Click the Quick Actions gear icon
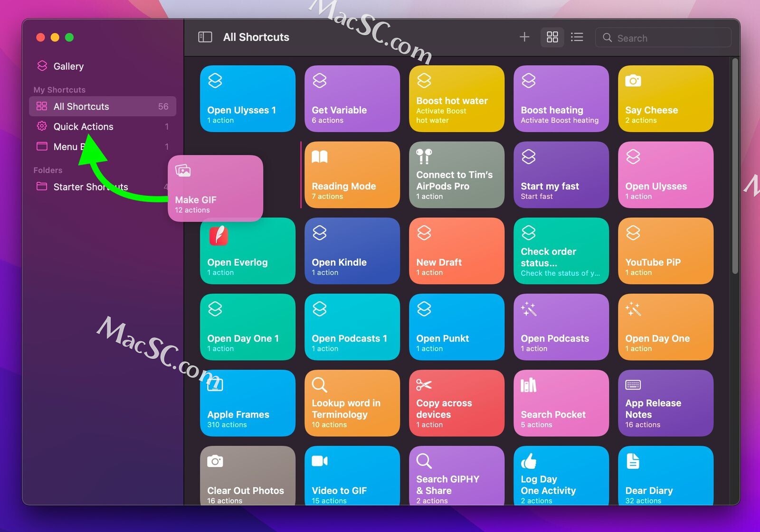 (x=42, y=126)
